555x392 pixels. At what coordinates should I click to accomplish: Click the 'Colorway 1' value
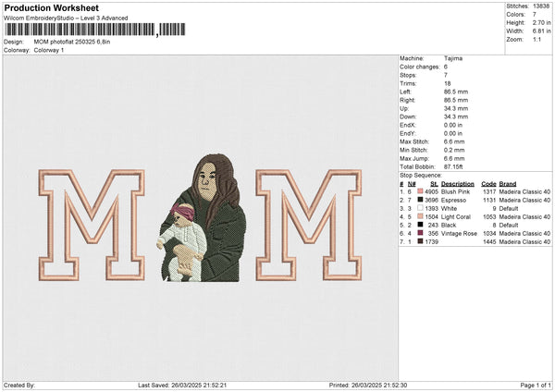click(49, 50)
